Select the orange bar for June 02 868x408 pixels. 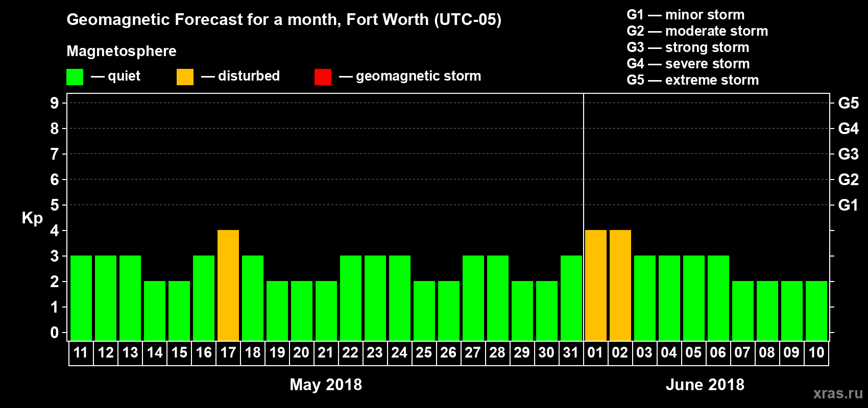[620, 285]
